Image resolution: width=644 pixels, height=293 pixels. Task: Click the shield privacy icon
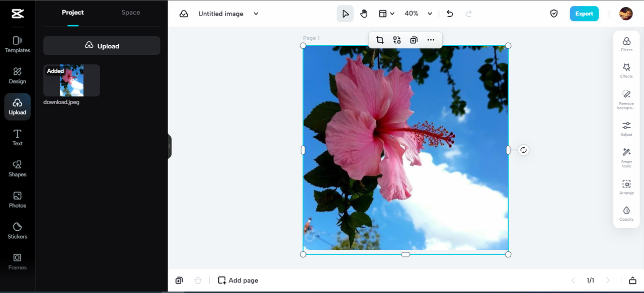coord(554,14)
